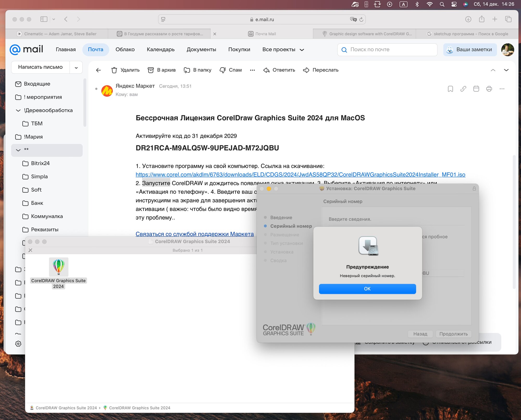Click OK in the warning dialog

(x=367, y=289)
